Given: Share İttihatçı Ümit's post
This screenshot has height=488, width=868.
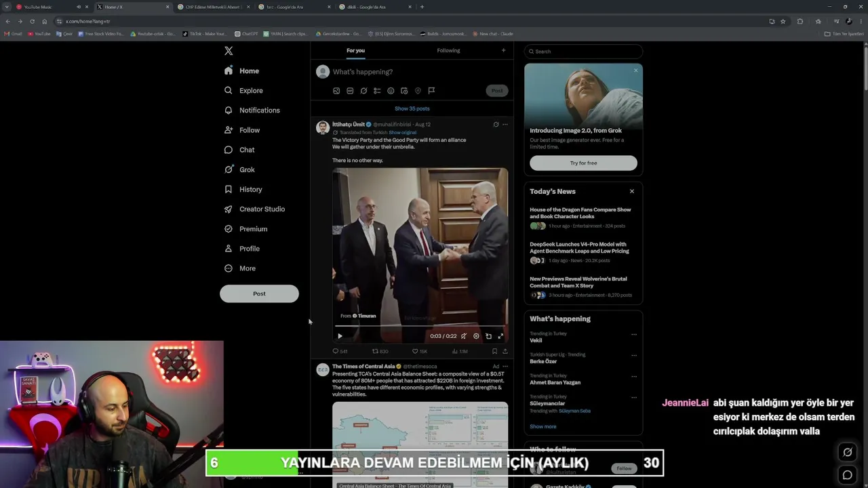Looking at the screenshot, I should pyautogui.click(x=505, y=351).
